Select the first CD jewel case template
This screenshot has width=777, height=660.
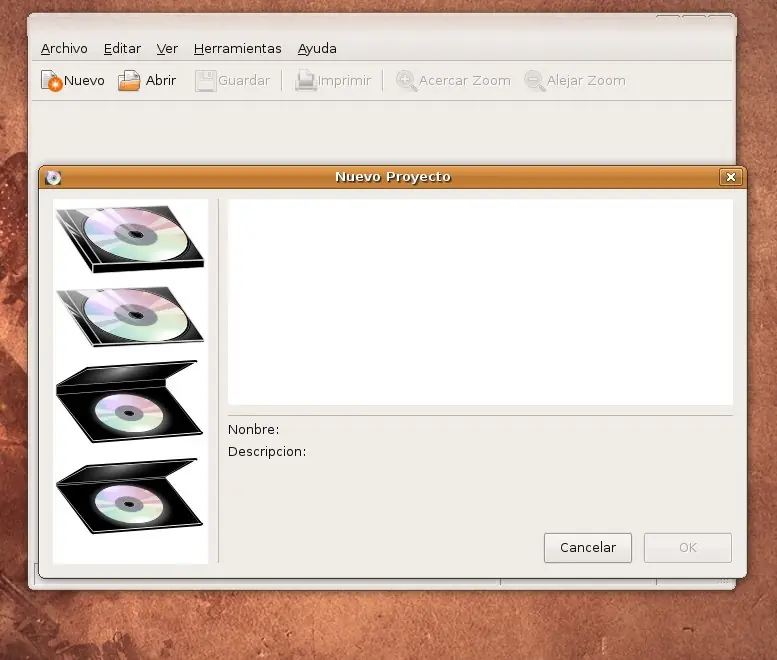point(130,239)
